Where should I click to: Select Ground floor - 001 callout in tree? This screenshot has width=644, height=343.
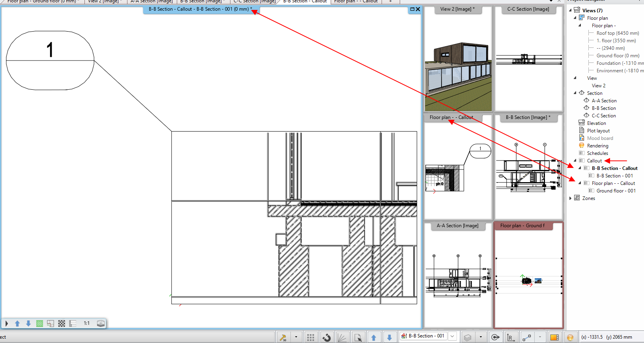(x=616, y=191)
